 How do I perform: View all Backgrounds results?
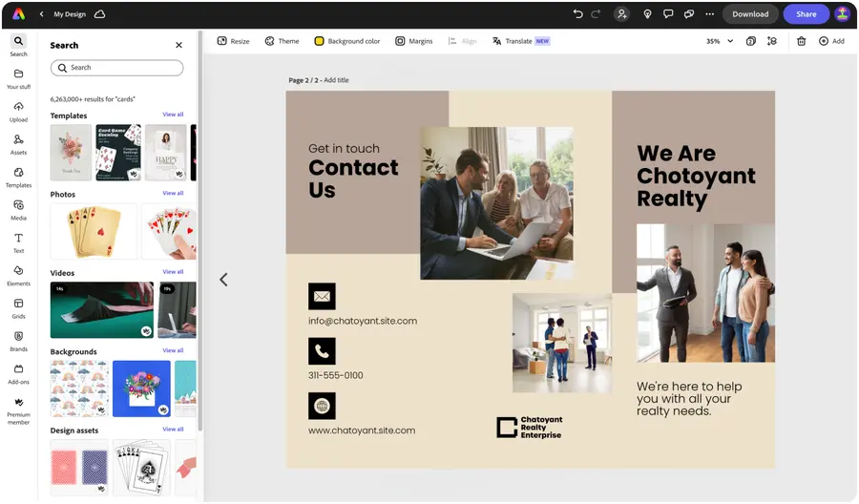(173, 350)
